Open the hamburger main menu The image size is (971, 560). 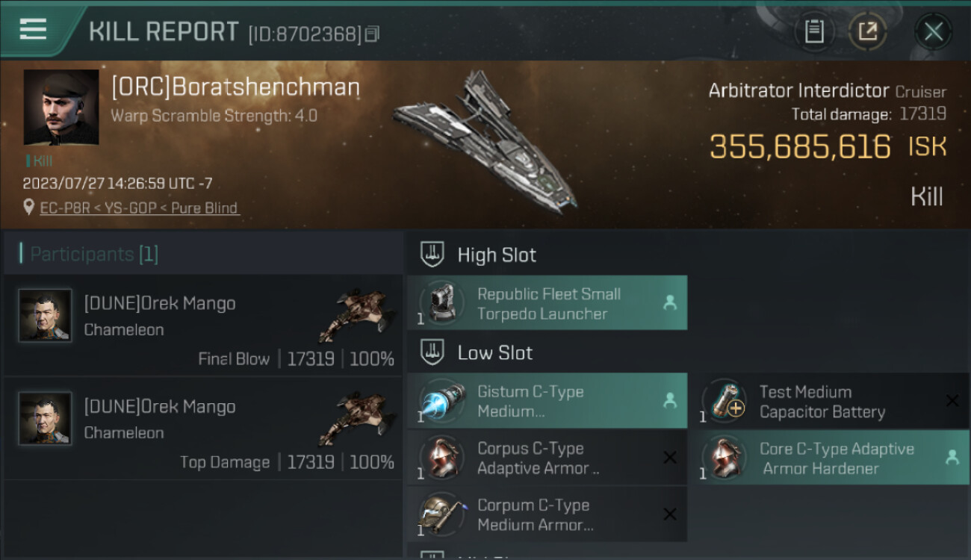tap(33, 30)
